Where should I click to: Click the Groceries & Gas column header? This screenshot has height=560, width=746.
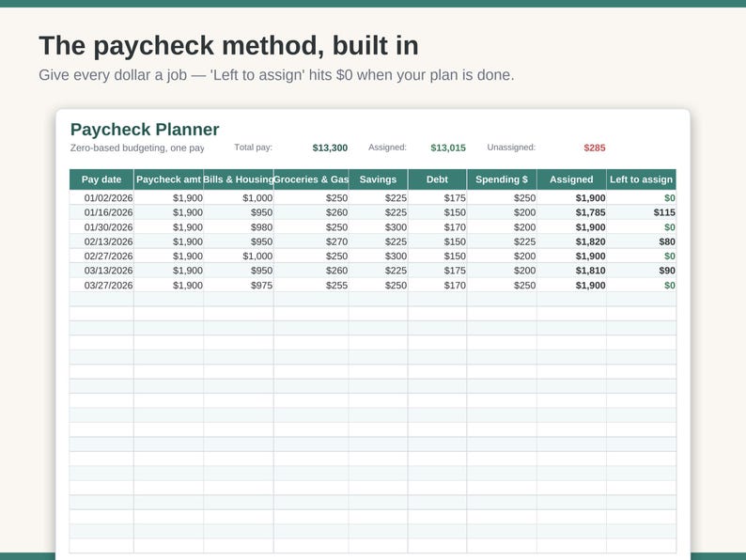tap(311, 179)
